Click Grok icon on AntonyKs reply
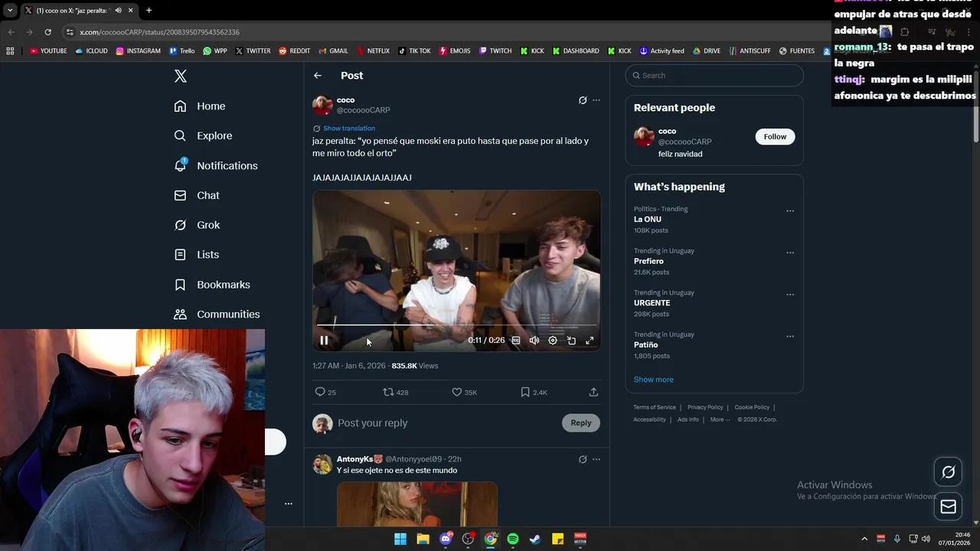This screenshot has height=551, width=980. click(x=583, y=459)
